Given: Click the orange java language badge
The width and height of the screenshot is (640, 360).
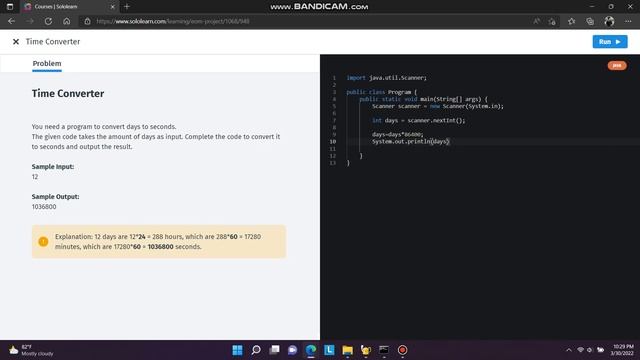Looking at the screenshot, I should pos(617,65).
